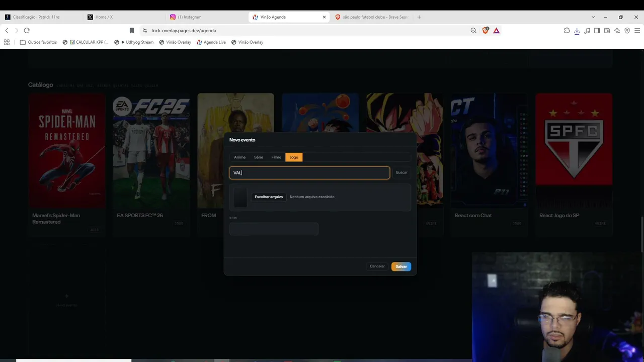
Task: Select the EA SPORTS FC 26 catalog card
Action: coord(151,164)
